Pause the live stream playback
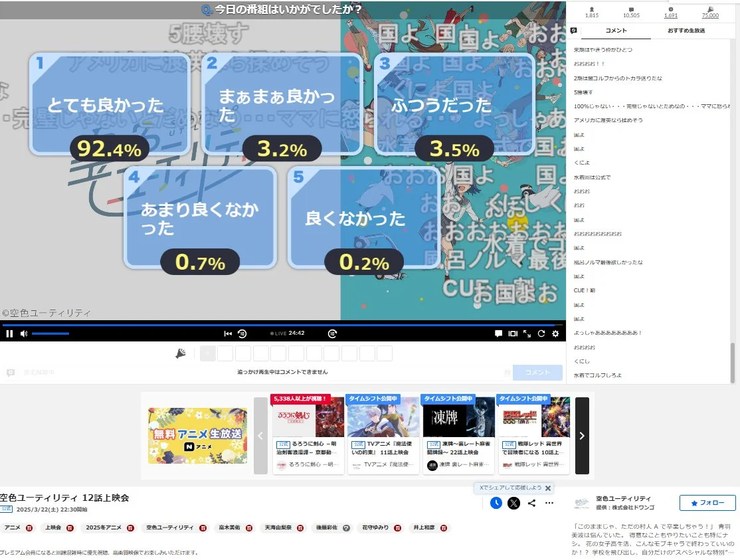The image size is (740, 560). 9,333
